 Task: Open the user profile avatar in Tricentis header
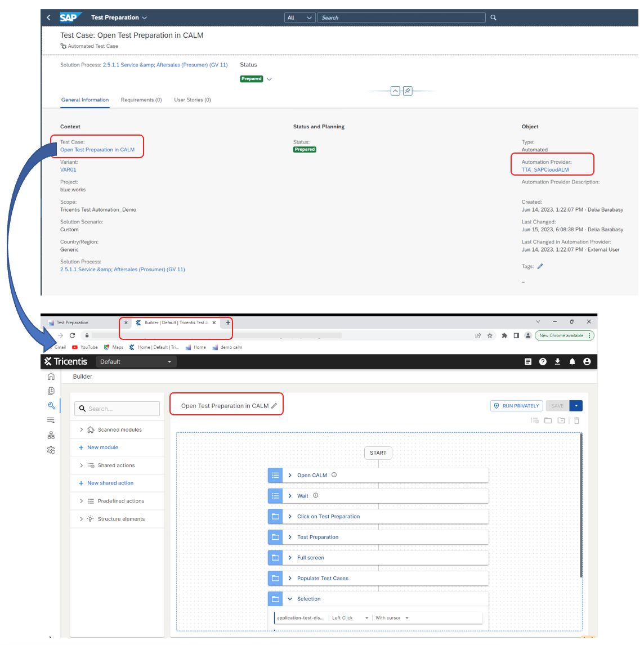pyautogui.click(x=587, y=361)
